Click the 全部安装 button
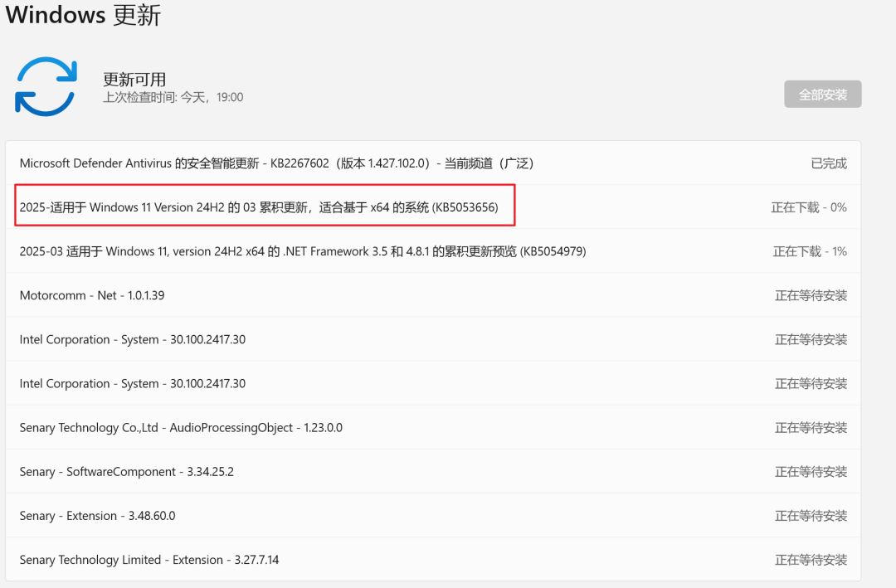The height and width of the screenshot is (588, 896). [x=822, y=95]
